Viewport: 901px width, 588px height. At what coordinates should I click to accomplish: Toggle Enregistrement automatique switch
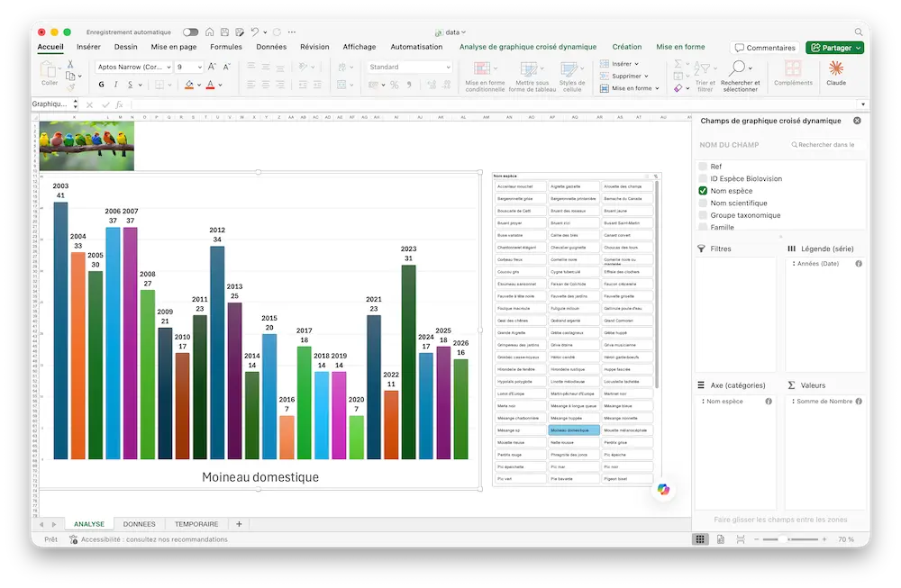click(x=191, y=32)
